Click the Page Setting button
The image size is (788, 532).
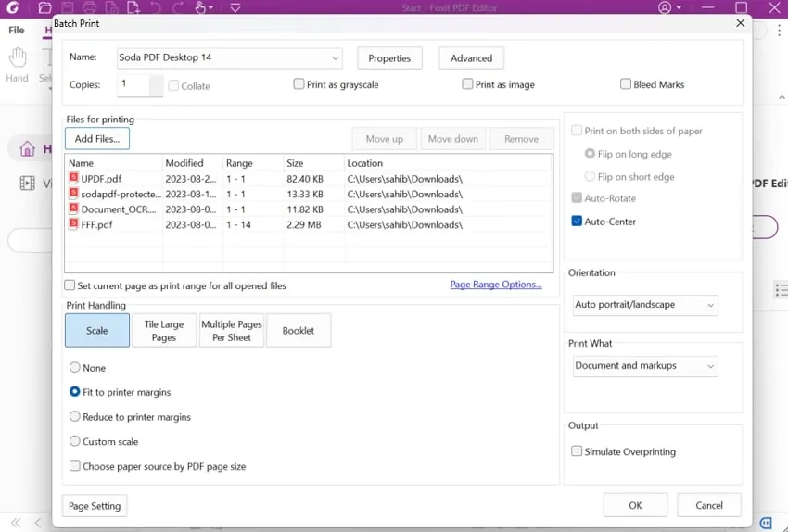click(95, 506)
